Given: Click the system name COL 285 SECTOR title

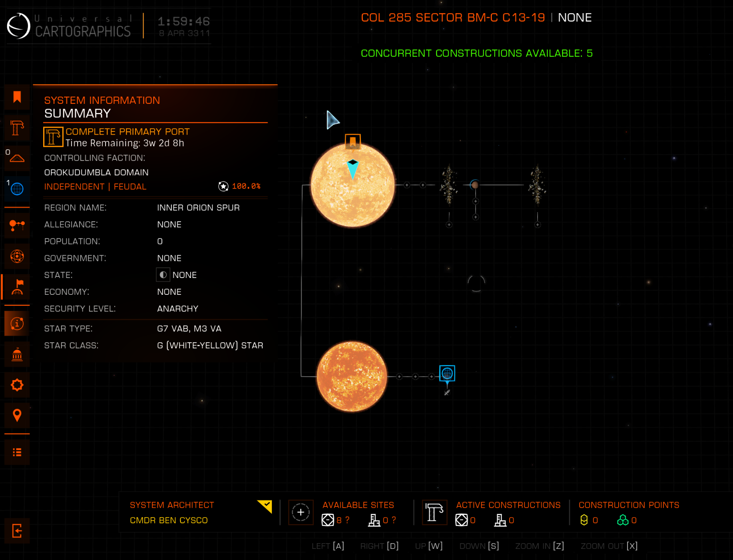Looking at the screenshot, I should point(453,18).
